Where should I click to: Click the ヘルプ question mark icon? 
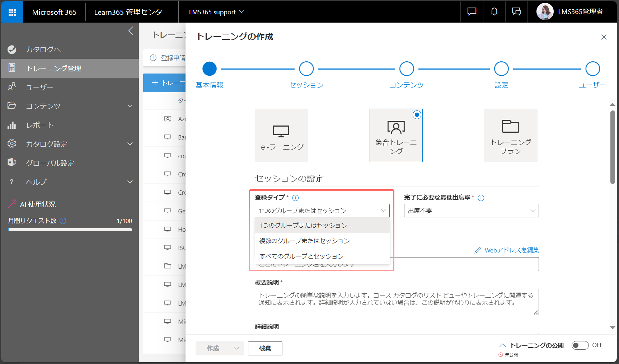11,182
